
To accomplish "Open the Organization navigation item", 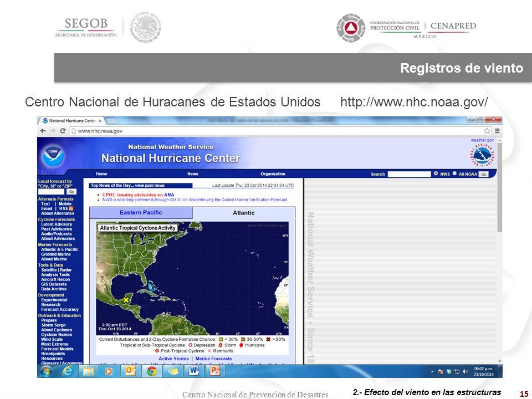I will 273,173.
